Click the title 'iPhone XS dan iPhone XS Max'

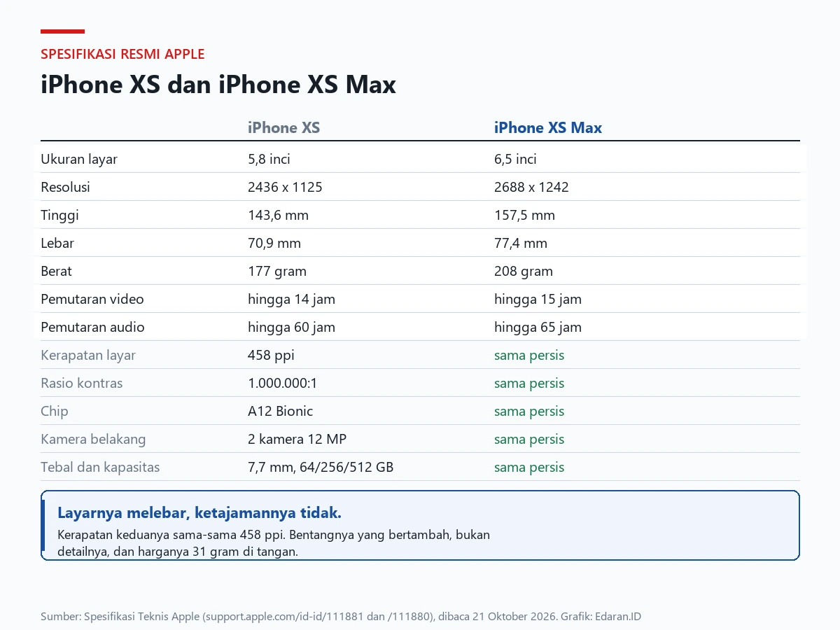pyautogui.click(x=218, y=85)
